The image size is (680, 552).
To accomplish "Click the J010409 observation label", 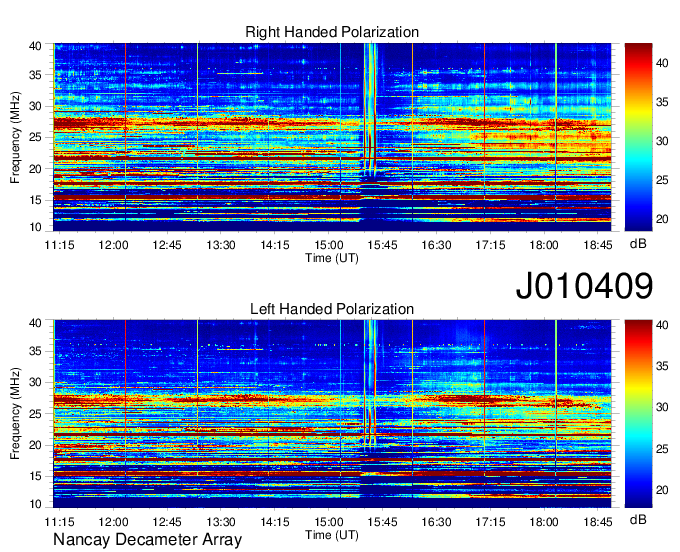I will (584, 286).
